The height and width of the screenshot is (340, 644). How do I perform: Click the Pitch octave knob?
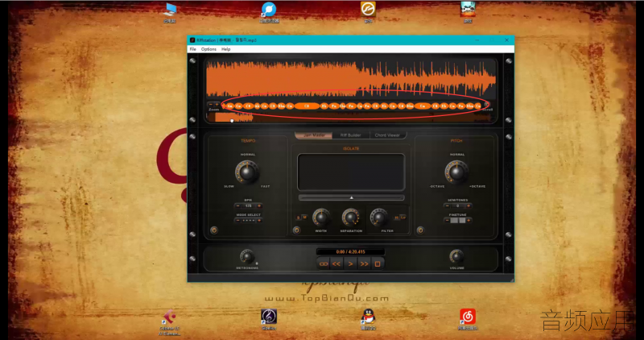pyautogui.click(x=456, y=172)
